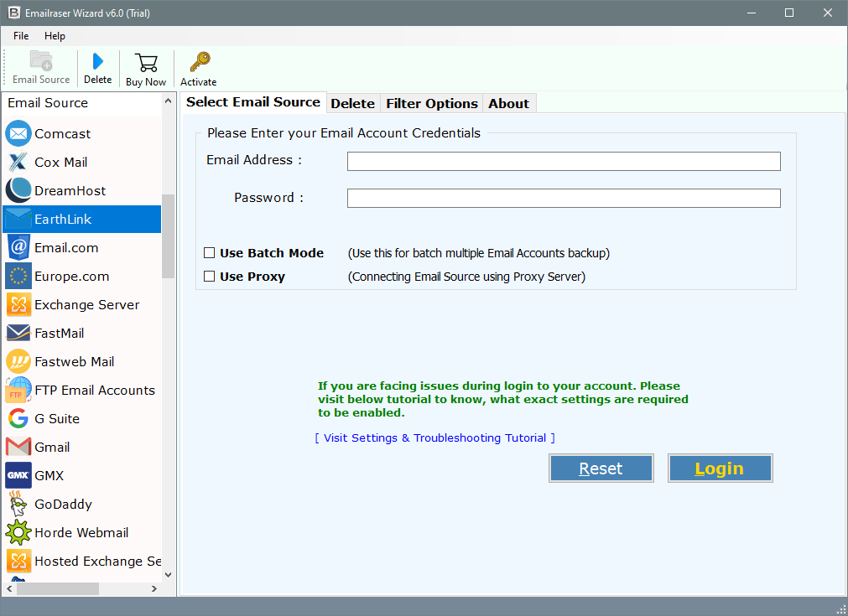Viewport: 848px width, 616px height.
Task: Click the Delete play icon in toolbar
Action: (98, 61)
